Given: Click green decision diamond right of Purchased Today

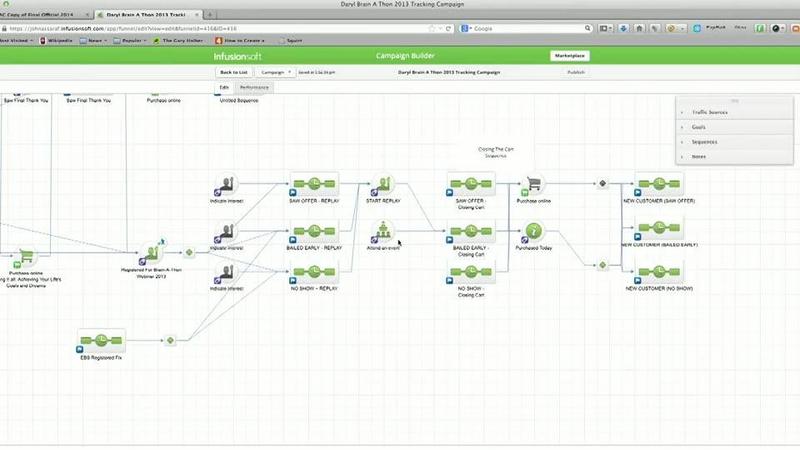Looking at the screenshot, I should [x=603, y=265].
